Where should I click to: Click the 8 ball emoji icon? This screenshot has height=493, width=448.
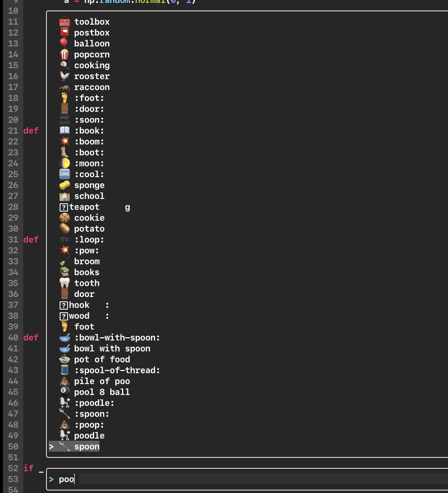(65, 392)
